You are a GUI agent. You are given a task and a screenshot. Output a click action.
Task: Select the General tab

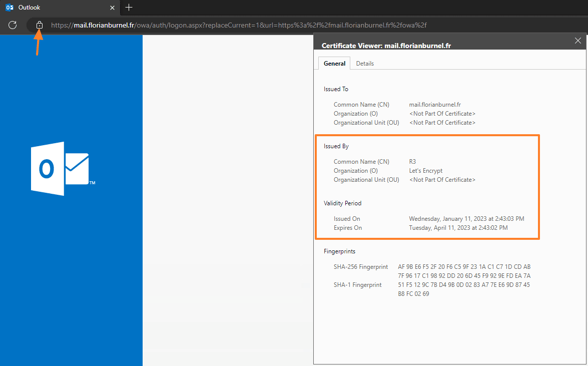[334, 63]
